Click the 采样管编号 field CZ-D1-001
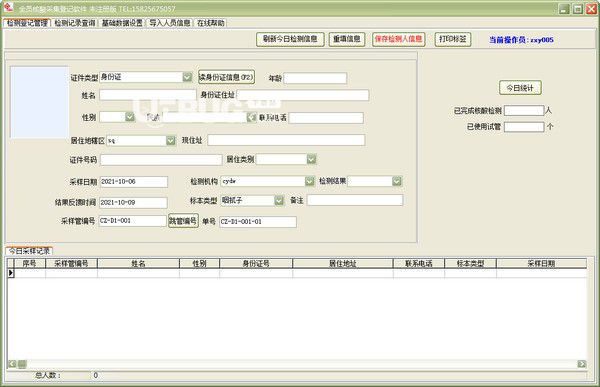The image size is (600, 387). click(x=132, y=221)
